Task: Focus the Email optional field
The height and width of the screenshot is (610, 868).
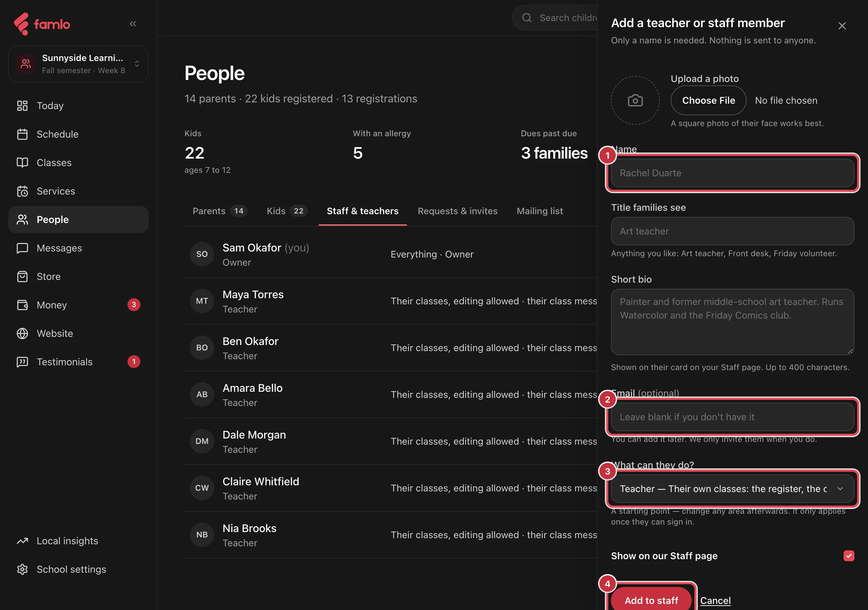Action: coord(732,417)
